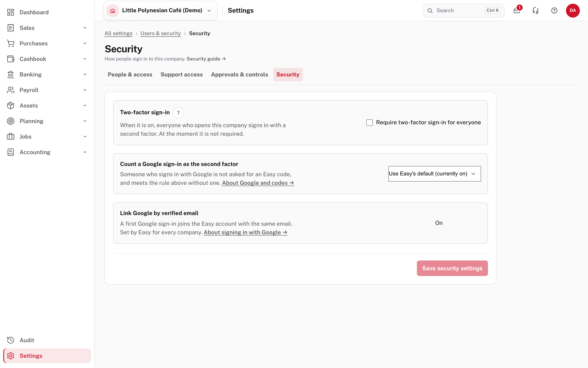This screenshot has width=588, height=368.
Task: Click Save security settings button
Action: [x=452, y=268]
